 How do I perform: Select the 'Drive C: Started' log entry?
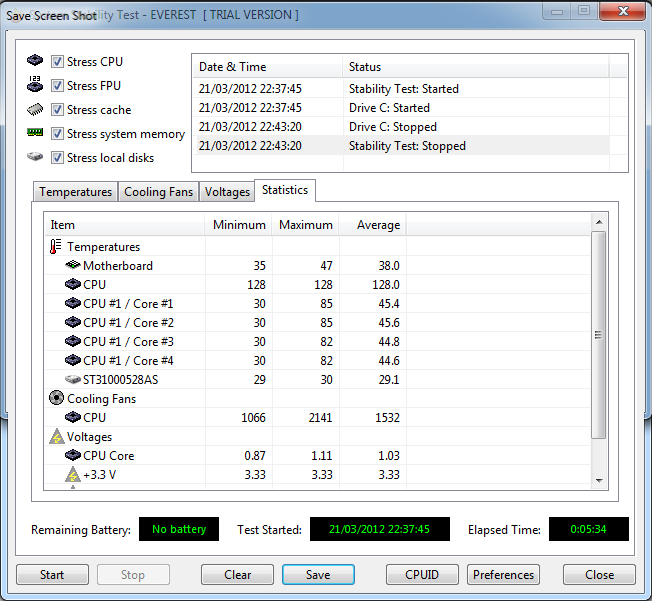click(x=402, y=108)
